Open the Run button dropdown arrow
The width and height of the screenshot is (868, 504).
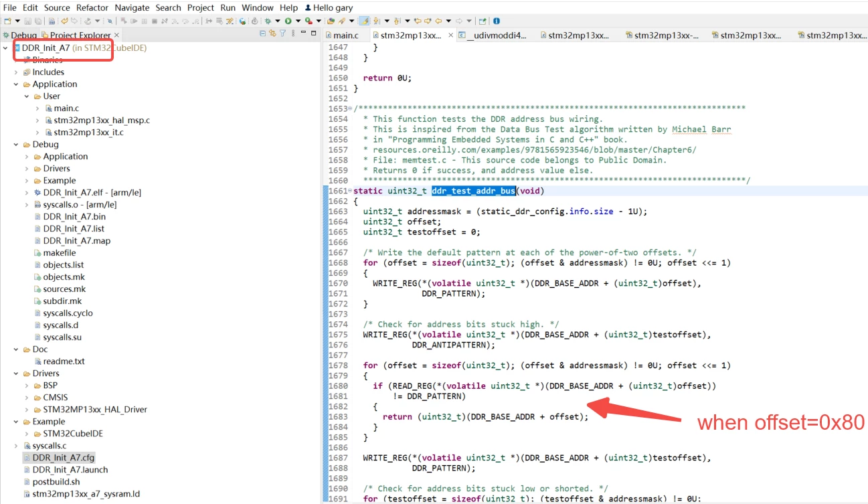coord(298,21)
